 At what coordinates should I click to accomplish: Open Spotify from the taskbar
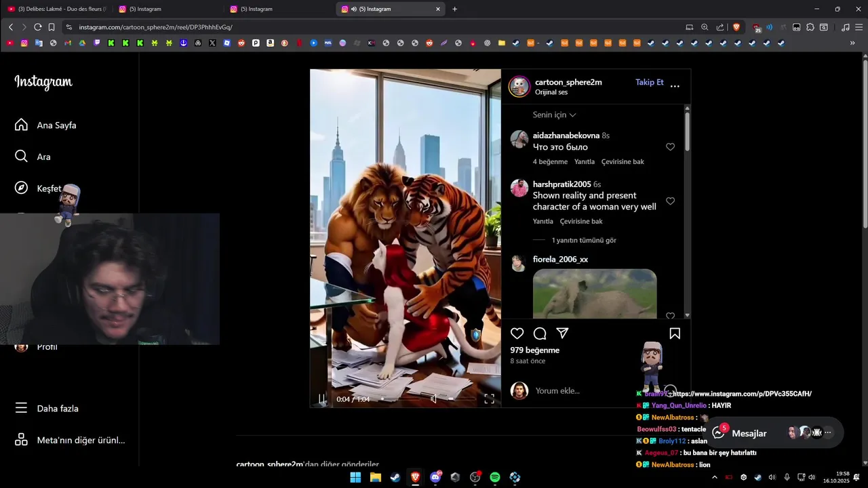[495, 477]
